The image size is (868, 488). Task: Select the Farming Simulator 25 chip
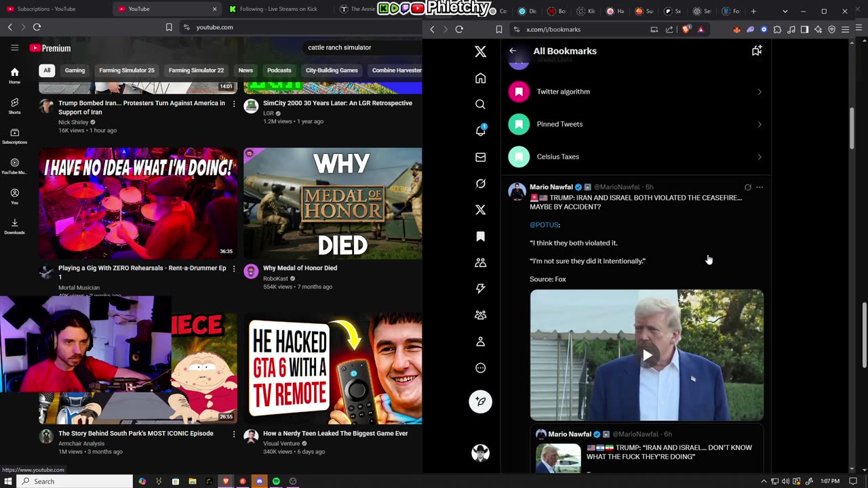[x=127, y=70]
